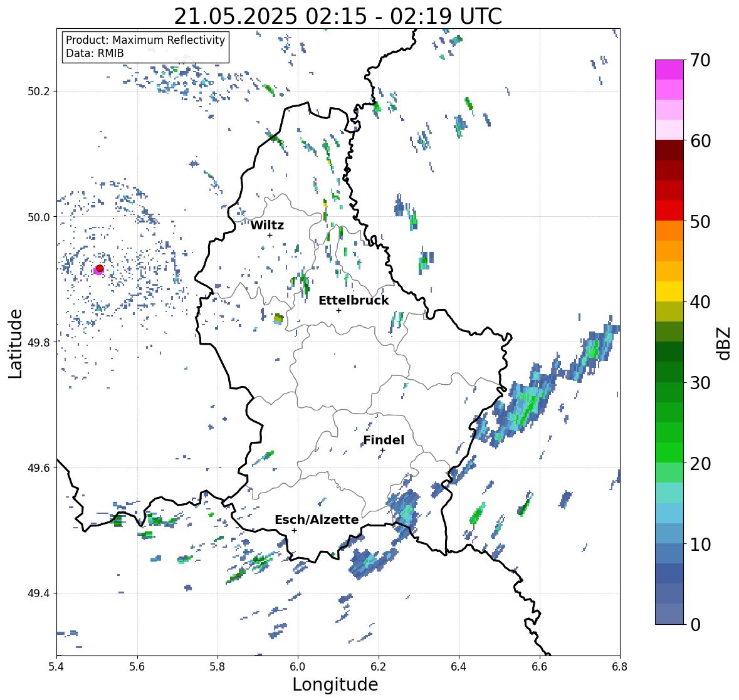Viewport: 739px width, 700px height.
Task: Click the plus marker below Esch/Alzette
Action: [x=294, y=530]
